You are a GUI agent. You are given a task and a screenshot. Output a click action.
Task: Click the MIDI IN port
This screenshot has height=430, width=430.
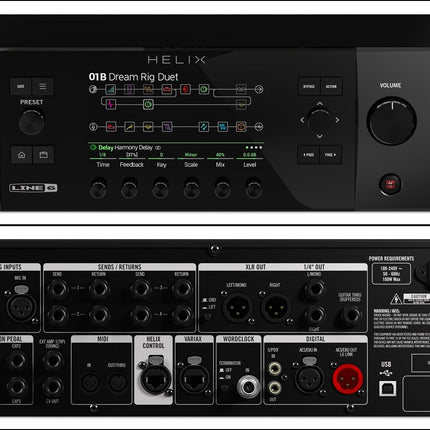[90, 382]
